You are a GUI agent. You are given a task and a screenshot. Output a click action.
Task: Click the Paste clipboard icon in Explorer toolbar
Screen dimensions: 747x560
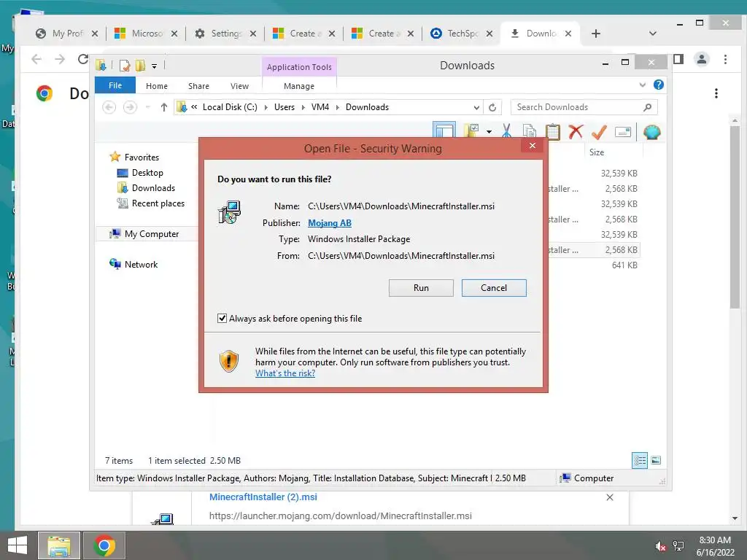[553, 131]
